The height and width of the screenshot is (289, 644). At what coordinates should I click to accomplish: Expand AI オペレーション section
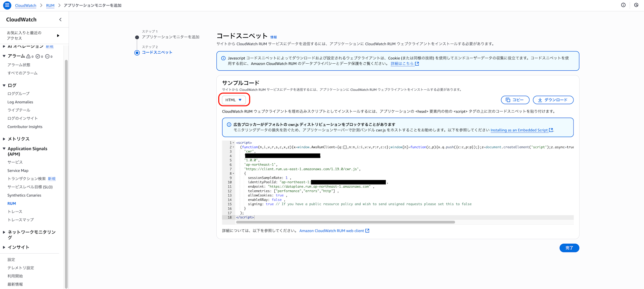coord(4,47)
